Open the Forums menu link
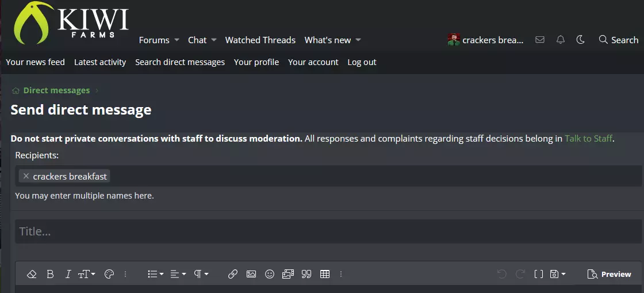Image resolution: width=644 pixels, height=293 pixels. coord(154,40)
